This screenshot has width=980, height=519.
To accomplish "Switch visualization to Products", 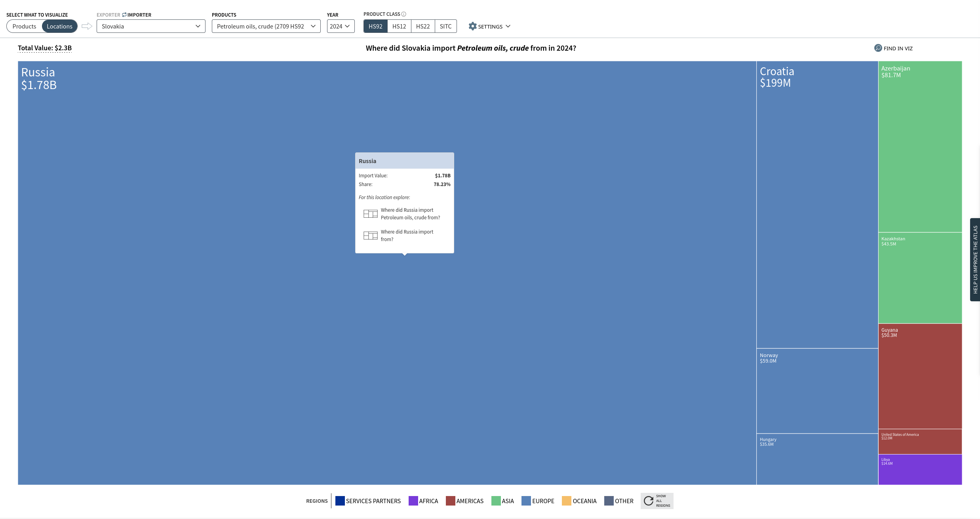I will coord(24,26).
